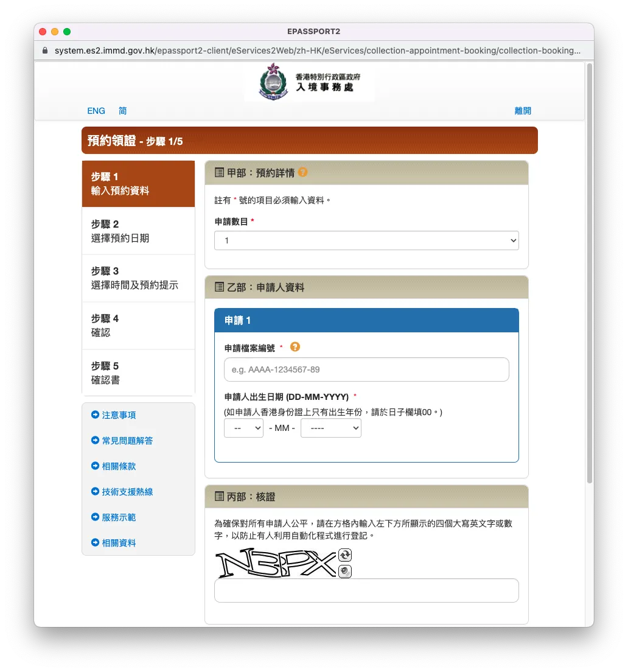The image size is (628, 672).
Task: Select 步驟 1 輸入預約資料 step
Action: point(138,184)
